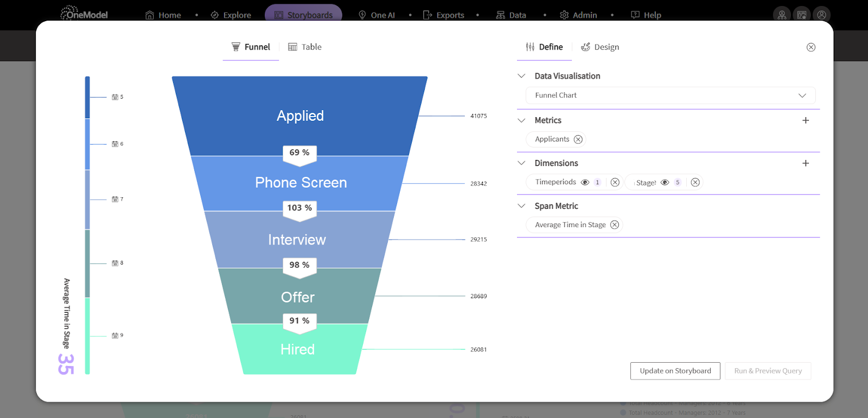This screenshot has height=418, width=868.
Task: Toggle visibility eye for Timeperiods dimension
Action: tap(585, 182)
